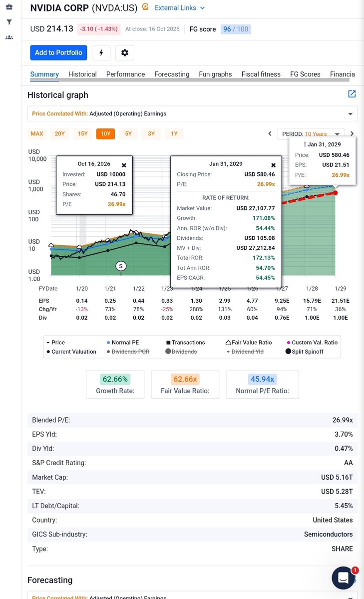
Task: Open Historical graph in external window icon
Action: pyautogui.click(x=352, y=94)
